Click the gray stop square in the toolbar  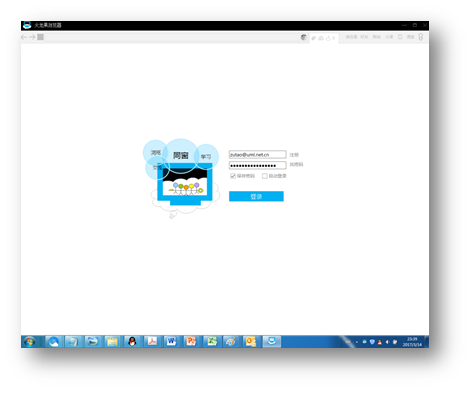[40, 37]
